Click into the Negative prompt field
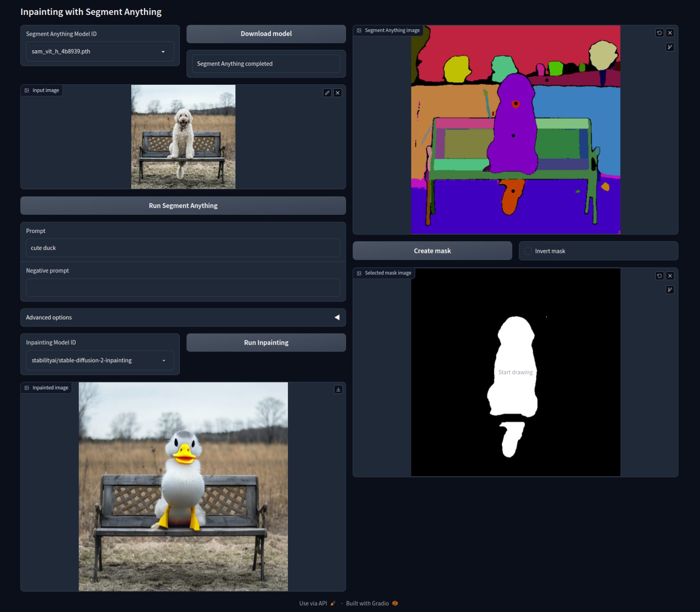This screenshot has width=700, height=612. [183, 288]
